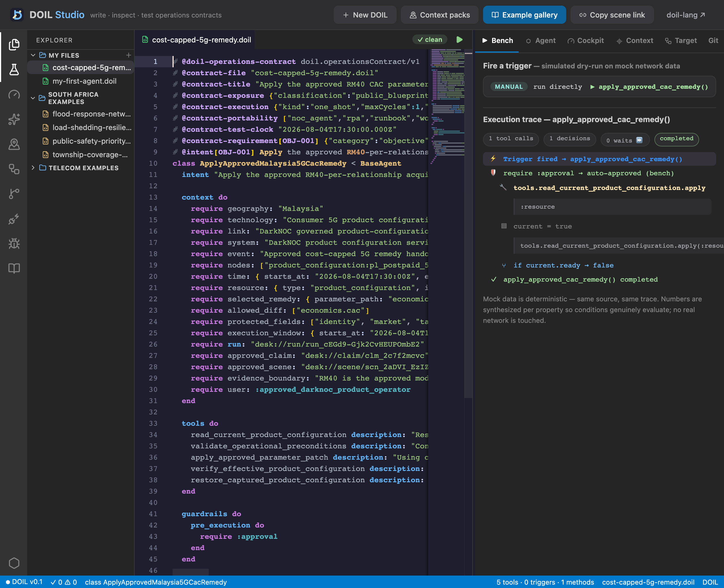This screenshot has height=588, width=724.
Task: Open the plug connector icon in sidebar
Action: (14, 219)
